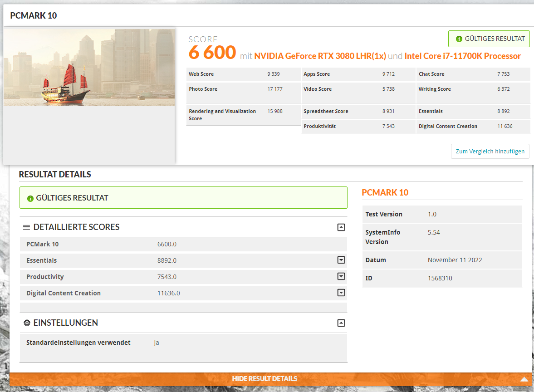Image resolution: width=534 pixels, height=392 pixels.
Task: Click the PCMARK 10 title header
Action: [x=34, y=16]
